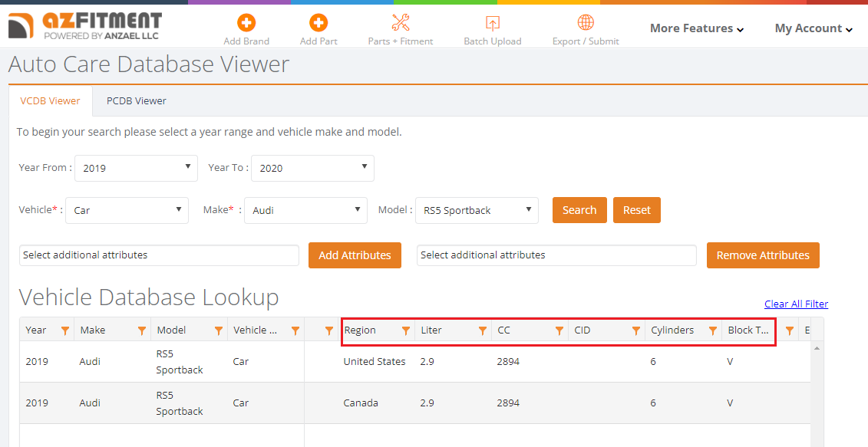Image resolution: width=868 pixels, height=447 pixels.
Task: Sort by the Liter column header
Action: click(431, 330)
